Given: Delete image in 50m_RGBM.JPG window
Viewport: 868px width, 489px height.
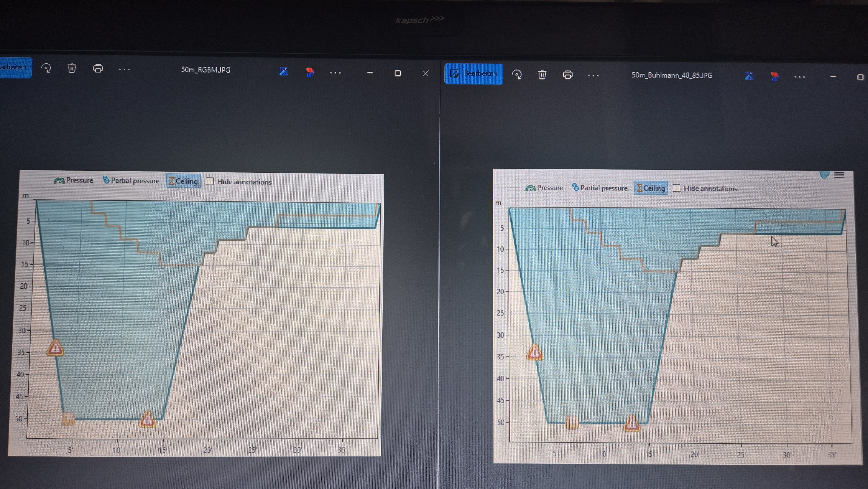Looking at the screenshot, I should [72, 68].
